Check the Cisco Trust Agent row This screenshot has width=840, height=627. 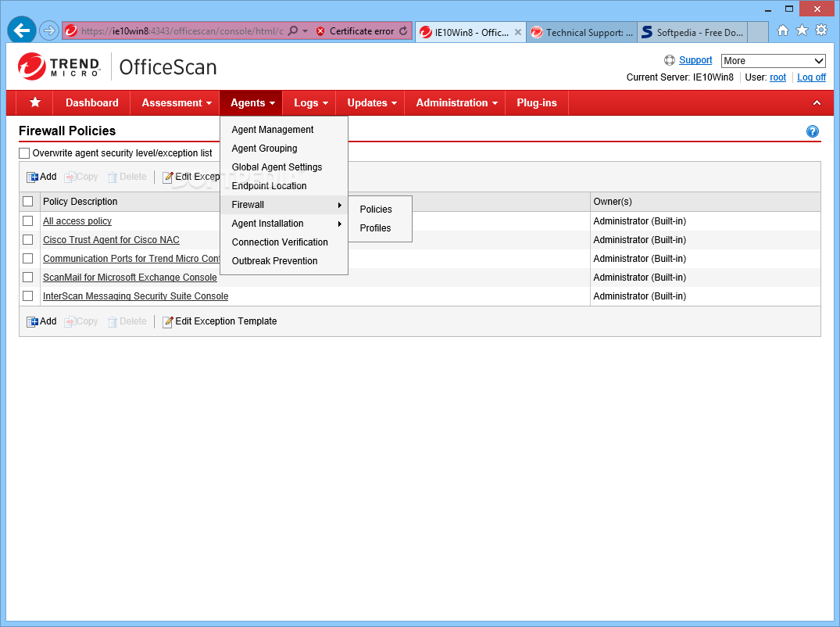pyautogui.click(x=28, y=239)
